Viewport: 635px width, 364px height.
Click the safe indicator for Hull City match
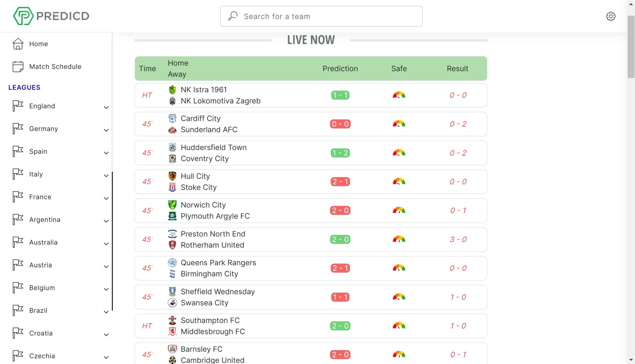click(x=399, y=182)
